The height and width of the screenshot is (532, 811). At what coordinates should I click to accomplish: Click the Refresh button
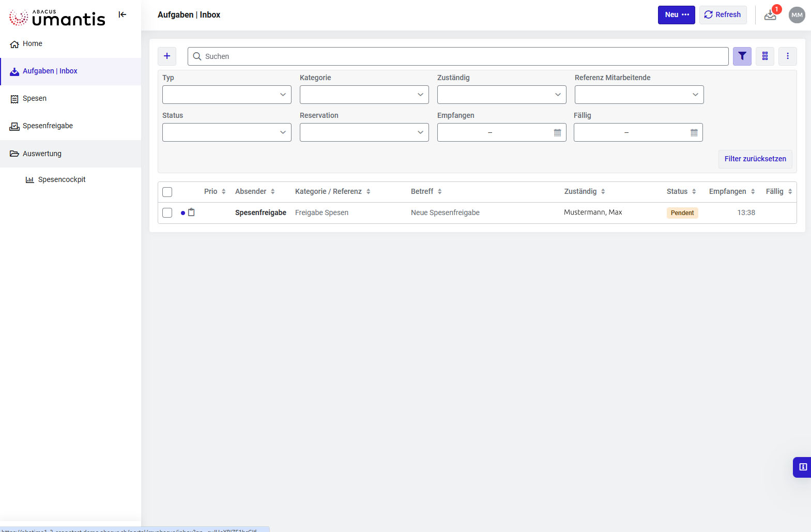tap(723, 15)
